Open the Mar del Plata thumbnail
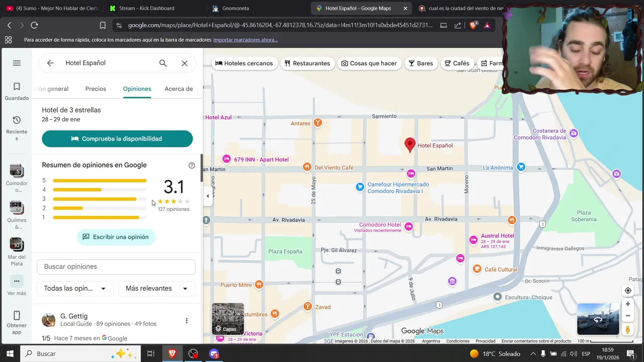The height and width of the screenshot is (362, 644). point(17,244)
